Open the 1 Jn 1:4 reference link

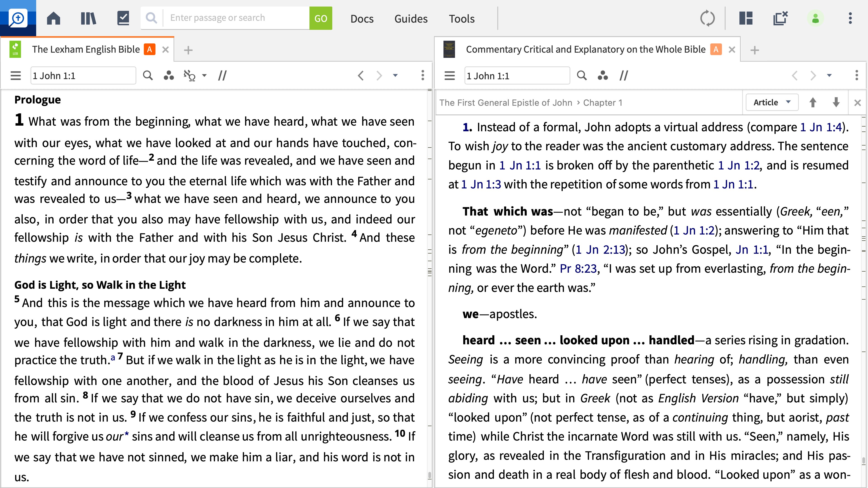coord(821,127)
